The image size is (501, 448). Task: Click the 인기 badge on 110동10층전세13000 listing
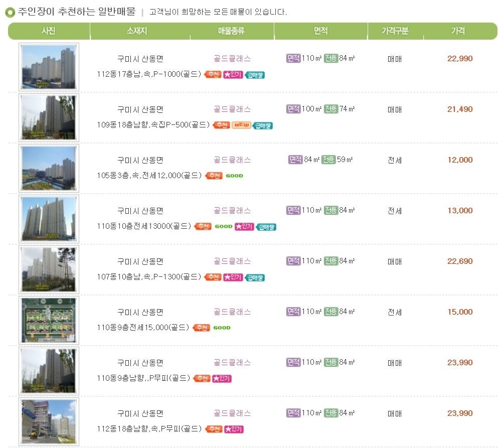click(244, 227)
